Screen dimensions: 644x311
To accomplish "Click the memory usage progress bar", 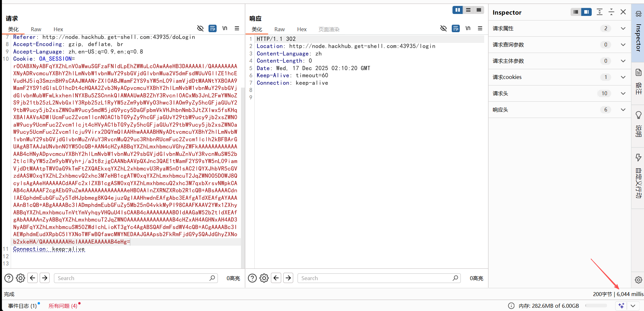I will click(x=596, y=306).
